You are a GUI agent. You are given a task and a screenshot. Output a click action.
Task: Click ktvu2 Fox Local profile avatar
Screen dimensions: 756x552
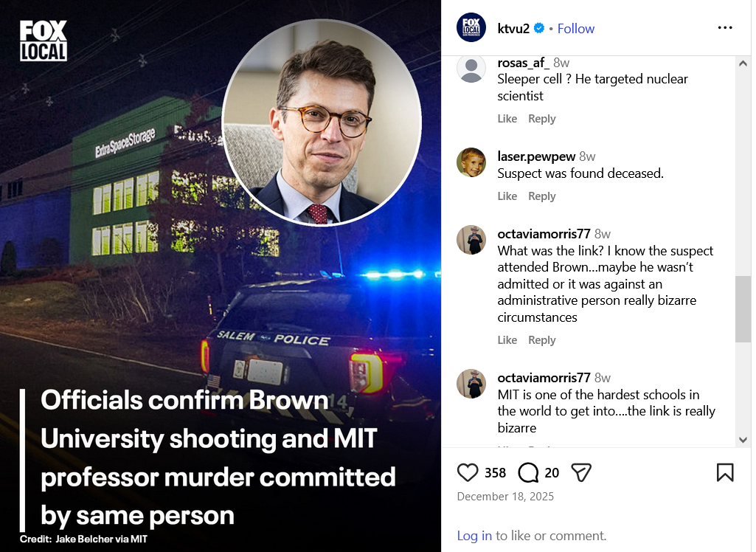click(x=471, y=28)
